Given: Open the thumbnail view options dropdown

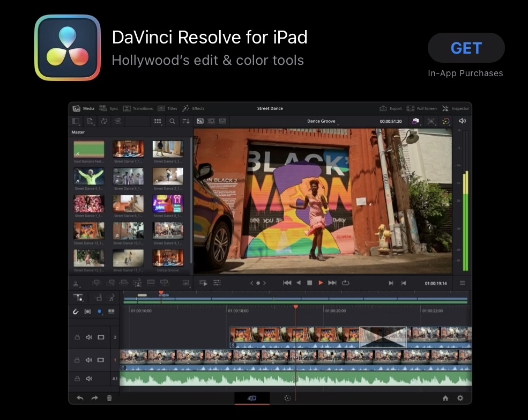Looking at the screenshot, I should [x=158, y=121].
